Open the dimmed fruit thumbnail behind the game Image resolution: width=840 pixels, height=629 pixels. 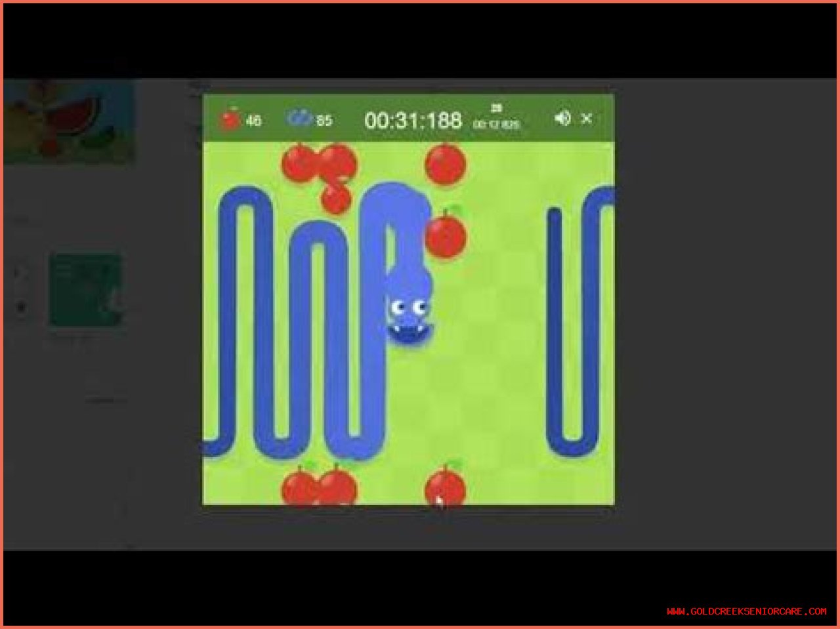pos(69,123)
